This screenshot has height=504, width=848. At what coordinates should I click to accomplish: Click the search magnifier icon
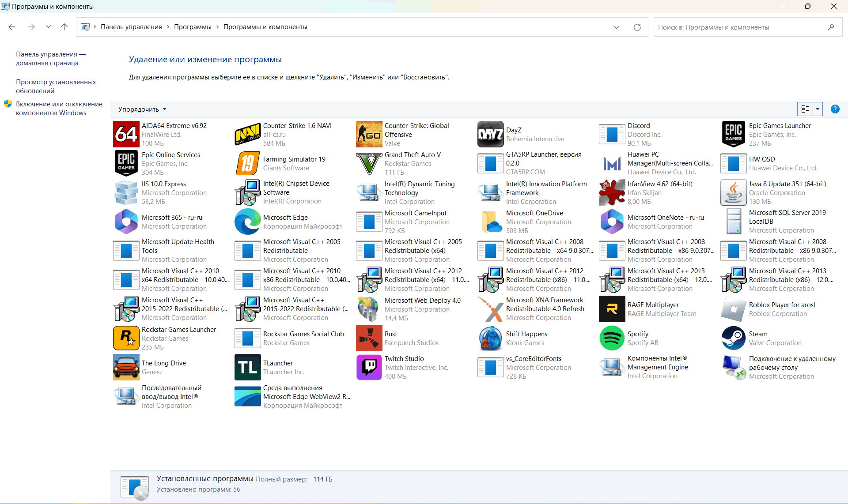pos(831,27)
